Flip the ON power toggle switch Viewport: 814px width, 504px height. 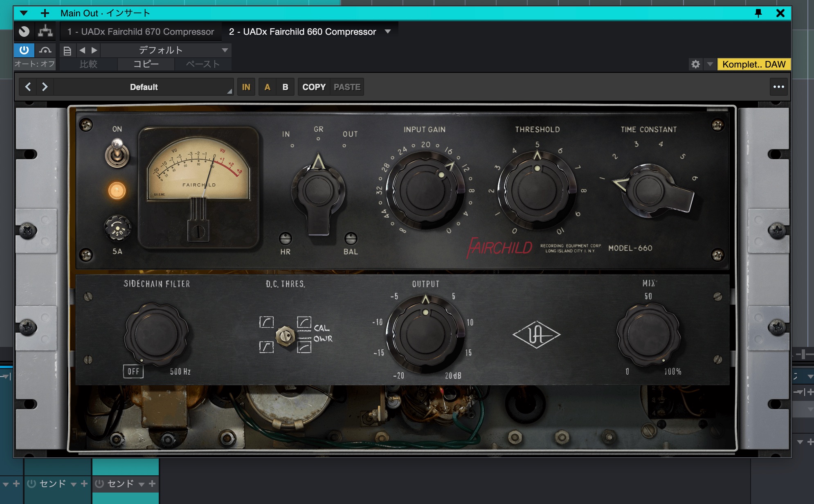click(x=117, y=153)
